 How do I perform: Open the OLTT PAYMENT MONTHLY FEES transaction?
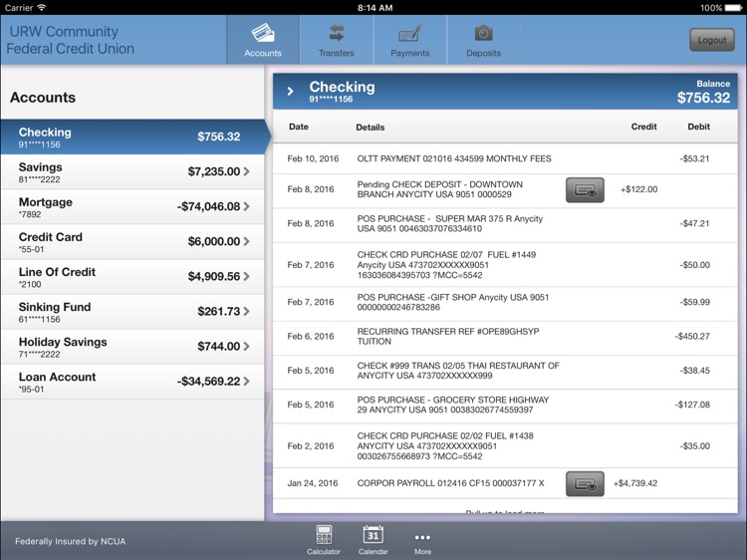click(x=505, y=158)
